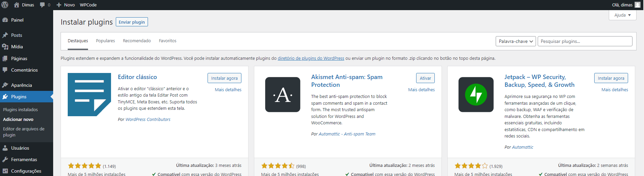Open the Editor clássico title link

[x=137, y=77]
